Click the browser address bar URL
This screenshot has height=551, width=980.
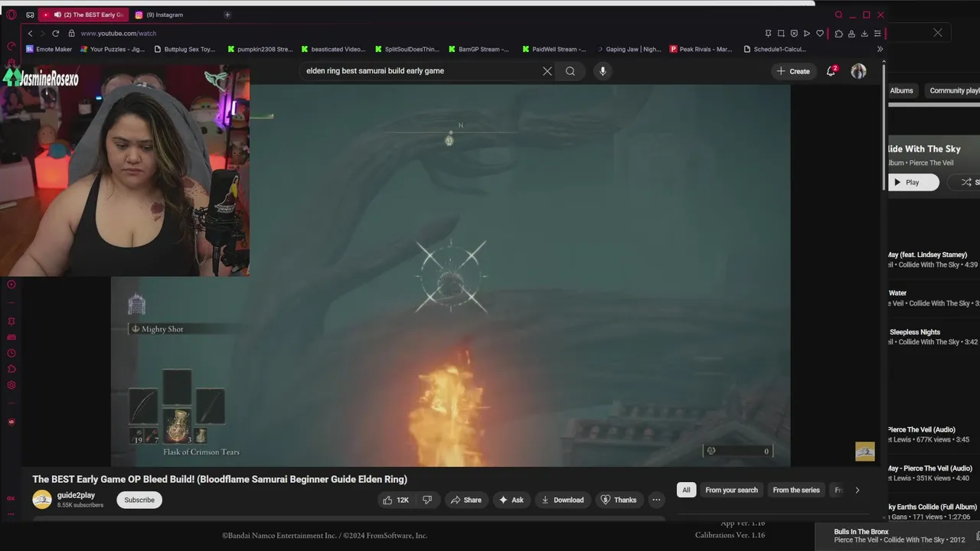pos(119,34)
